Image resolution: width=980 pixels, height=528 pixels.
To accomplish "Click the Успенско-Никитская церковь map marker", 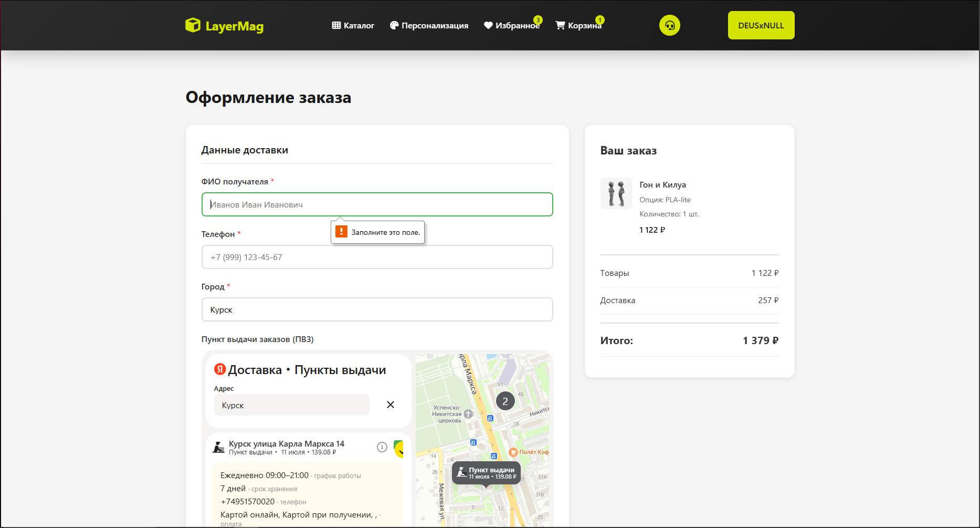I will [x=468, y=414].
